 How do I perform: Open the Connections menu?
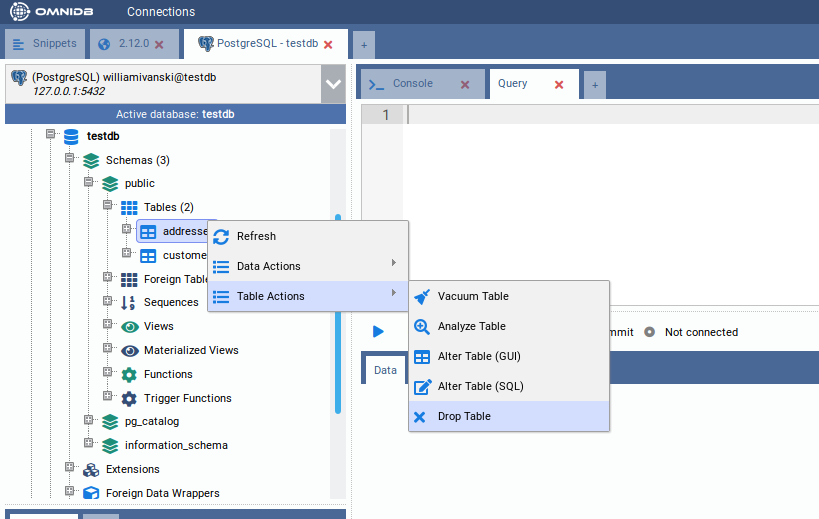(x=161, y=11)
